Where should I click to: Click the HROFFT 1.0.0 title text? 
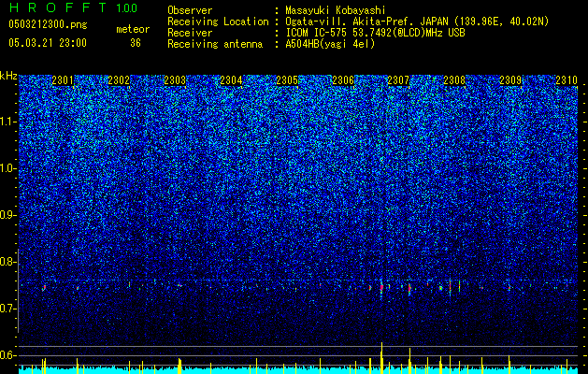pos(73,7)
